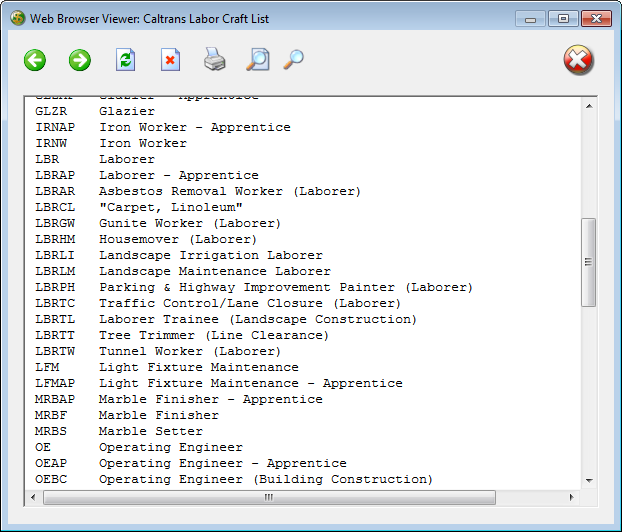Click horizontal scrollbar left arrow
The width and height of the screenshot is (622, 532).
(33, 497)
